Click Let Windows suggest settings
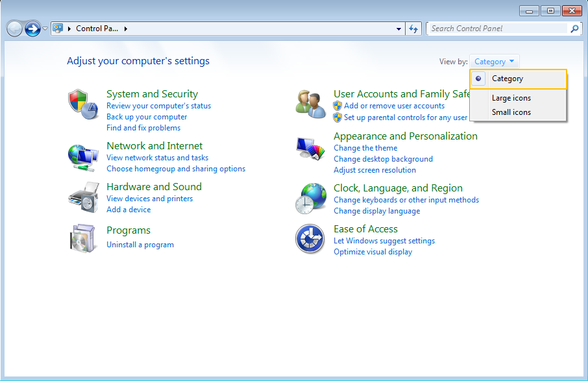This screenshot has width=588, height=381. click(x=384, y=241)
